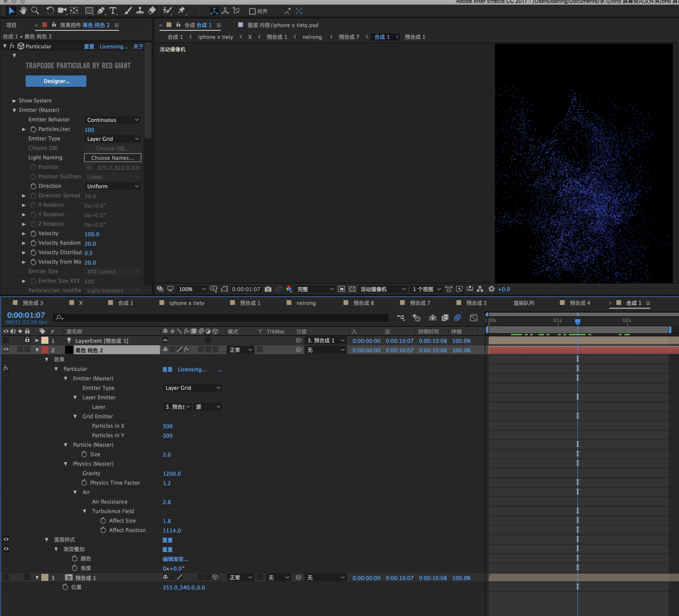The height and width of the screenshot is (616, 679).
Task: Select the Hand tool in the toolbar
Action: [23, 10]
